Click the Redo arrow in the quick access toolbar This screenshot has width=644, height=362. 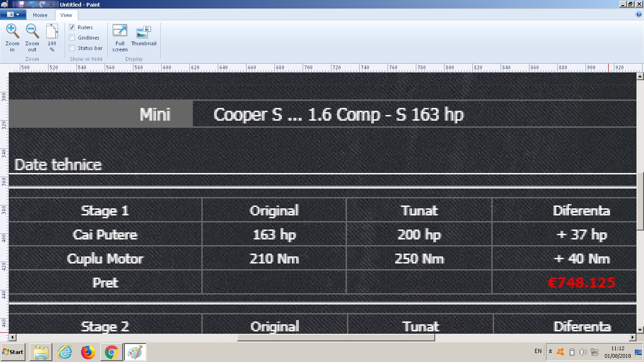click(x=42, y=4)
